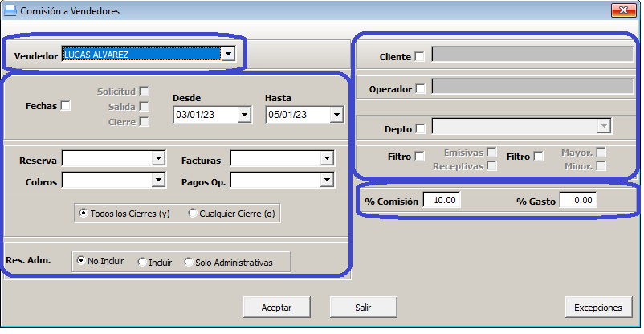Enable the Filtro checkbox beside Mayor.

(x=538, y=157)
